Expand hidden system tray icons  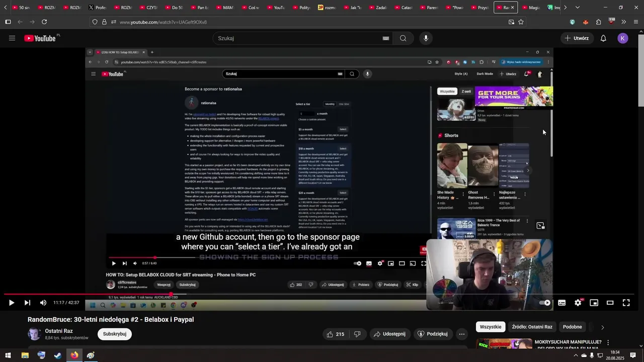point(576,355)
